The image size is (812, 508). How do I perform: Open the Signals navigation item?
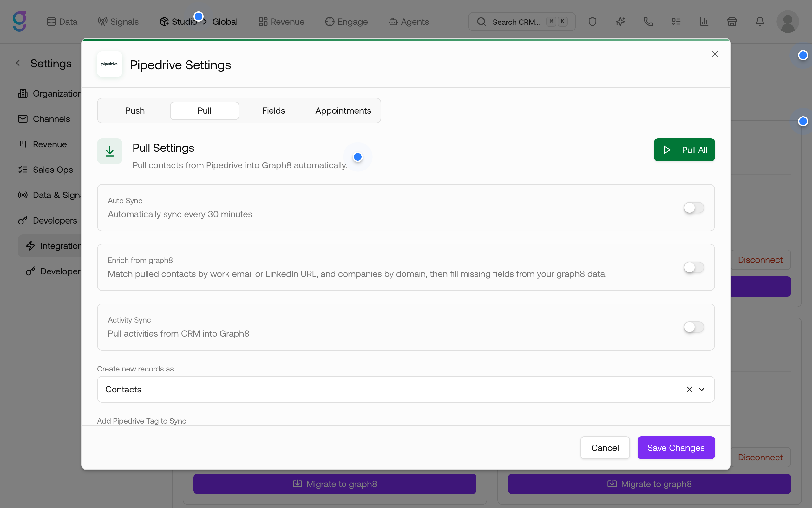118,22
